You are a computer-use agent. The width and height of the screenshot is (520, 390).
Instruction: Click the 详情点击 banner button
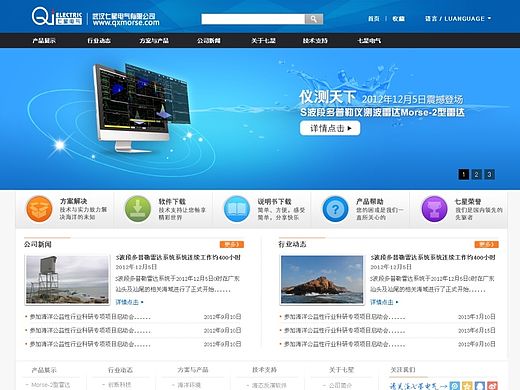[330, 128]
